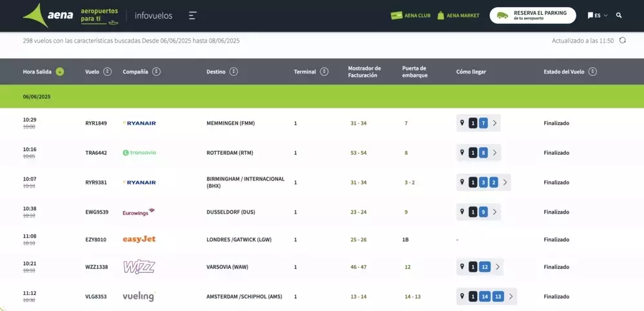Expand directions chevron for Rotterdam flight
This screenshot has width=644, height=311.
pos(494,153)
